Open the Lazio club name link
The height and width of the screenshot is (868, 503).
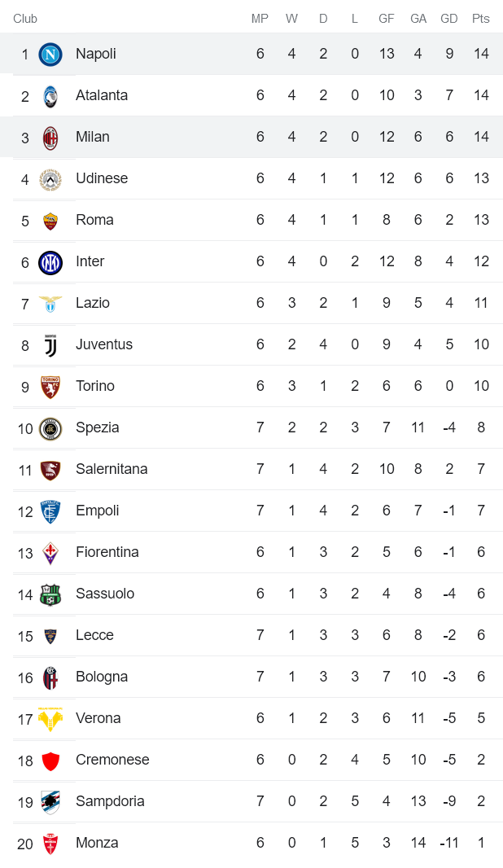pyautogui.click(x=93, y=303)
